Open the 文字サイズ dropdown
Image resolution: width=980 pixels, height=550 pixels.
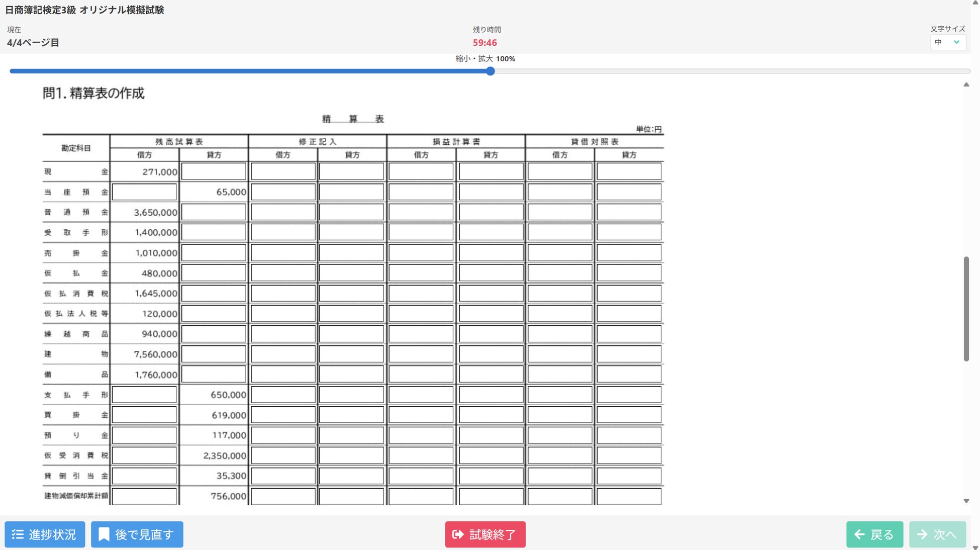tap(947, 42)
